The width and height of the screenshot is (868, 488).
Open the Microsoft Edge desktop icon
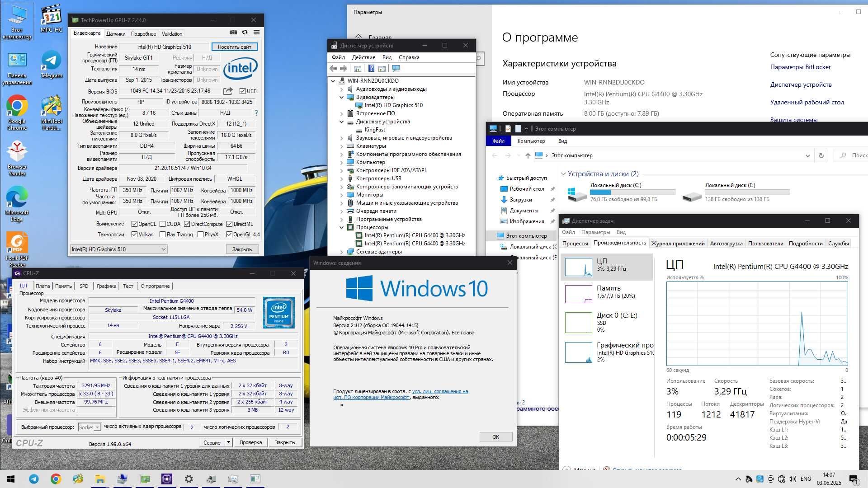point(17,204)
